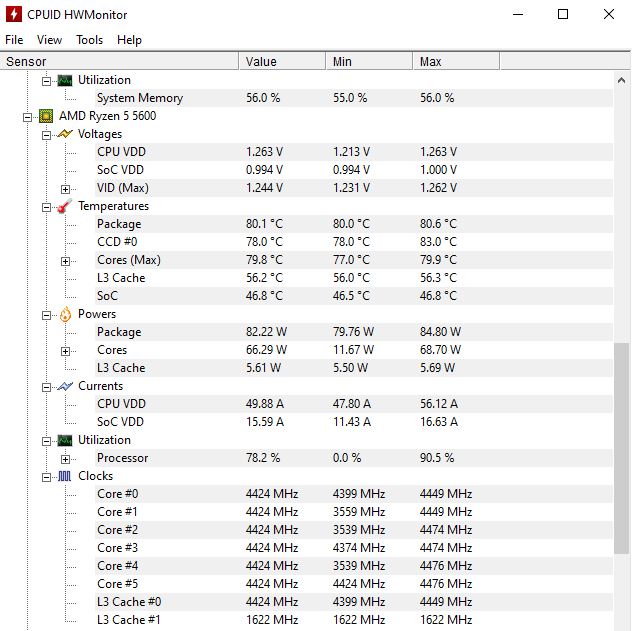632x631 pixels.
Task: Close the HWMonitor window
Action: 609,15
